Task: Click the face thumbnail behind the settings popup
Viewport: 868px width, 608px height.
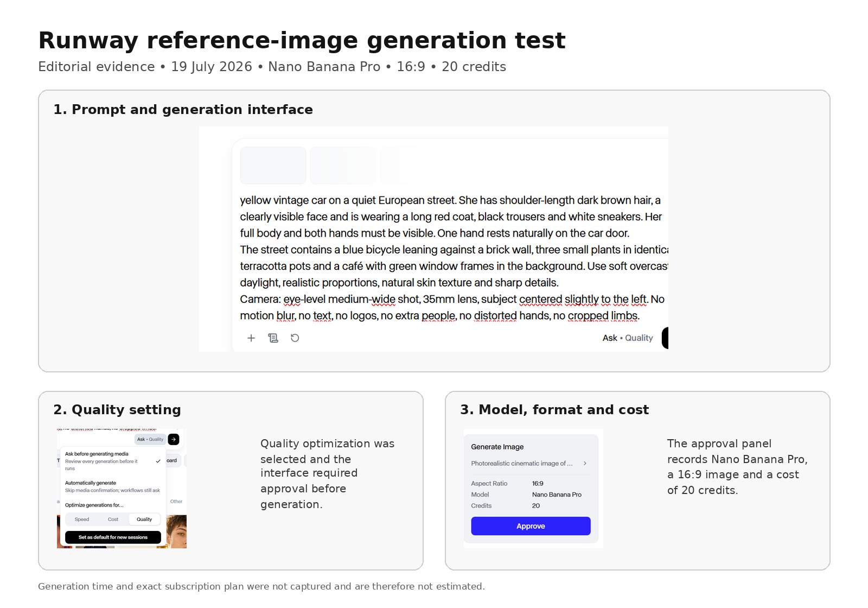Action: coord(177,531)
